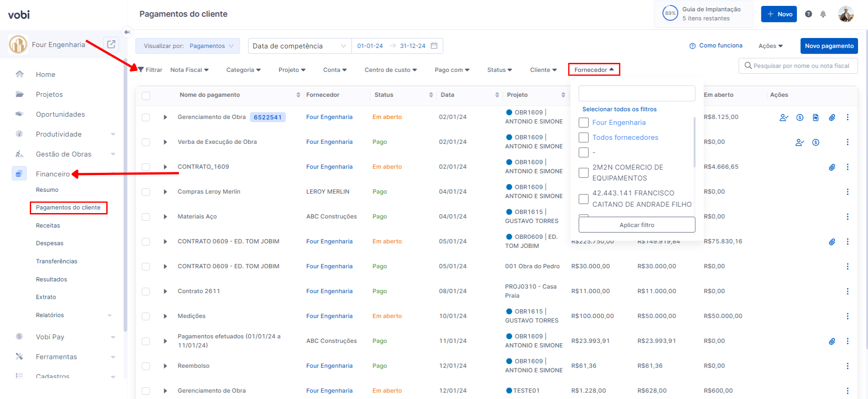
Task: Open the Data de competência dropdown
Action: 299,46
